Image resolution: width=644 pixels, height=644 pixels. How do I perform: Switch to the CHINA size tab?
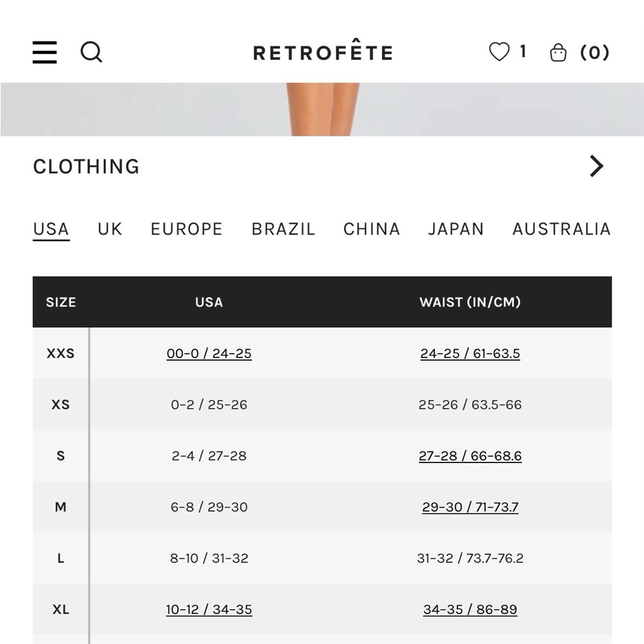[x=372, y=229]
